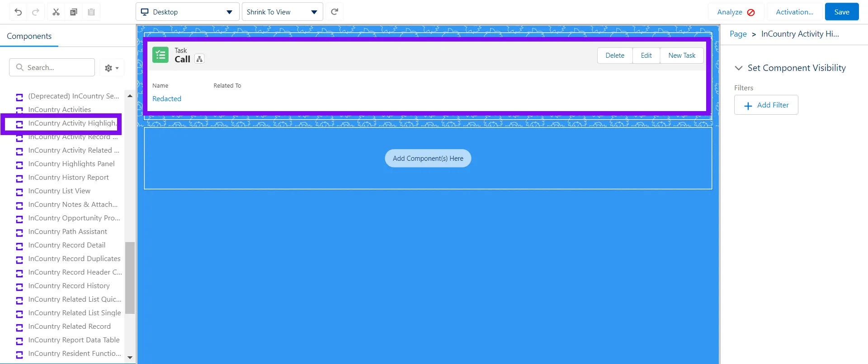The height and width of the screenshot is (364, 868).
Task: Click the cut scissors icon
Action: [x=56, y=12]
